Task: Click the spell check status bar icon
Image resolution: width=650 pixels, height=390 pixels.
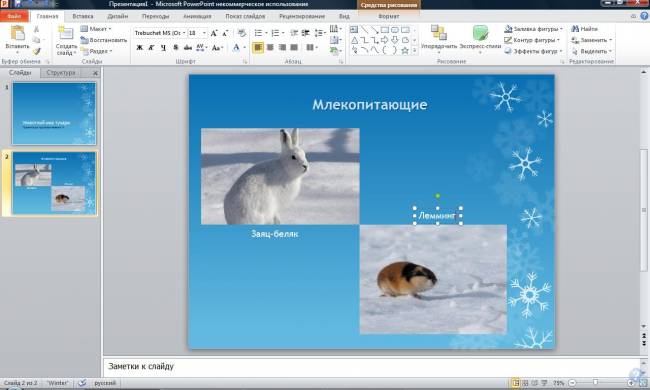Action: pyautogui.click(x=82, y=383)
